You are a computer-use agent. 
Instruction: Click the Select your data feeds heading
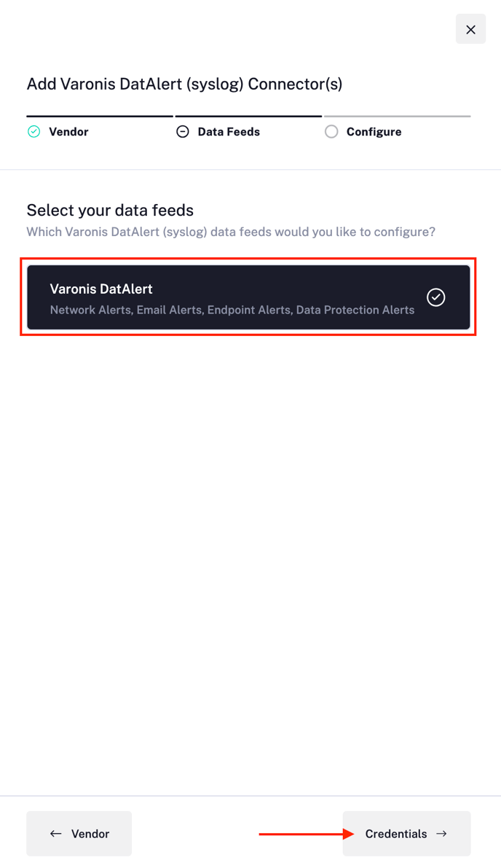110,211
